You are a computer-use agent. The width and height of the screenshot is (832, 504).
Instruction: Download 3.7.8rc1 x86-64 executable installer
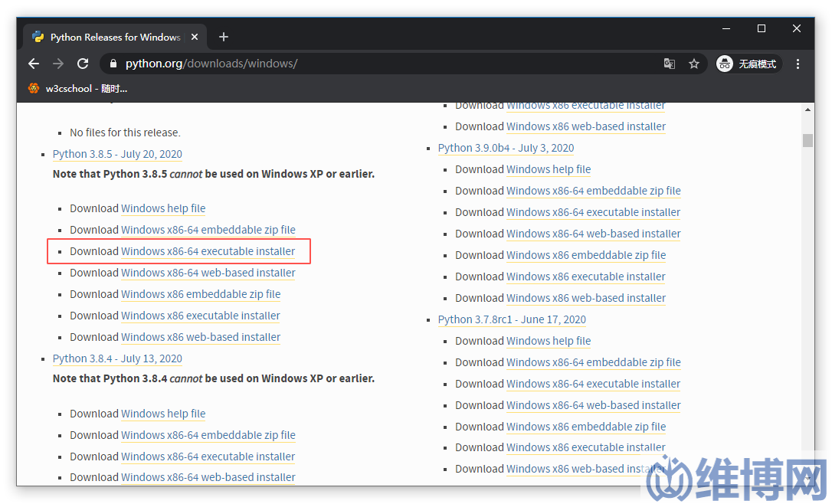click(593, 384)
